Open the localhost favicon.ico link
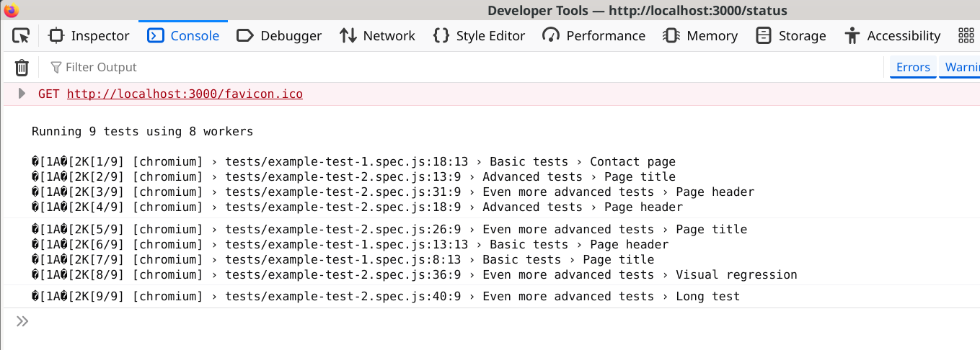This screenshot has height=350, width=980. [185, 94]
